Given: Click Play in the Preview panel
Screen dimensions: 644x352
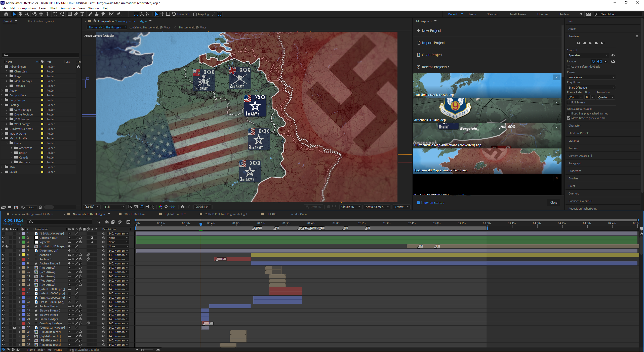Looking at the screenshot, I should click(590, 43).
